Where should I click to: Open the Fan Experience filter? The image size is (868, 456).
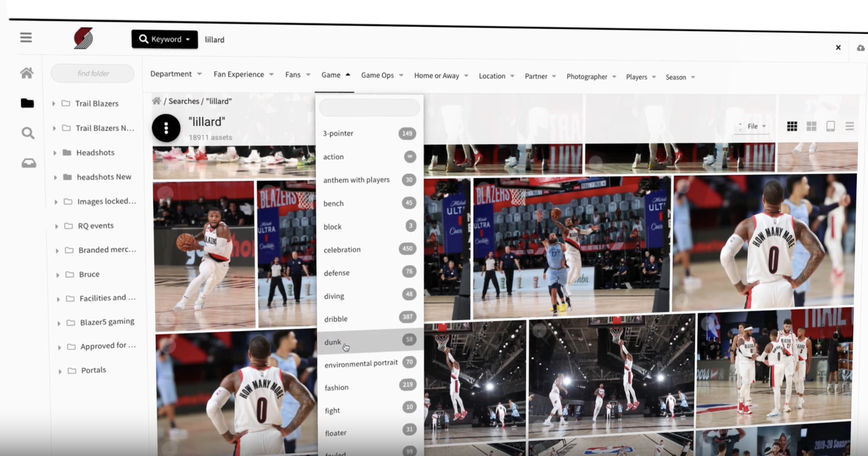click(243, 74)
